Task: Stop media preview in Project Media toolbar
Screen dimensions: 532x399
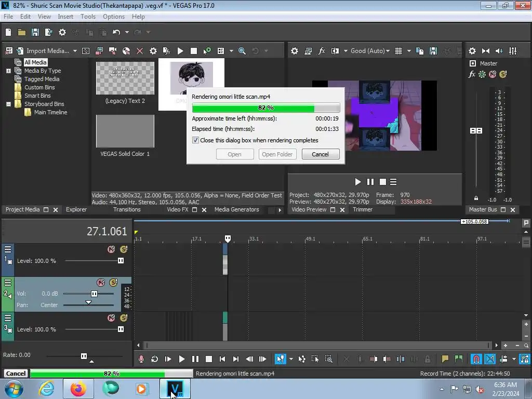Action: (194, 51)
